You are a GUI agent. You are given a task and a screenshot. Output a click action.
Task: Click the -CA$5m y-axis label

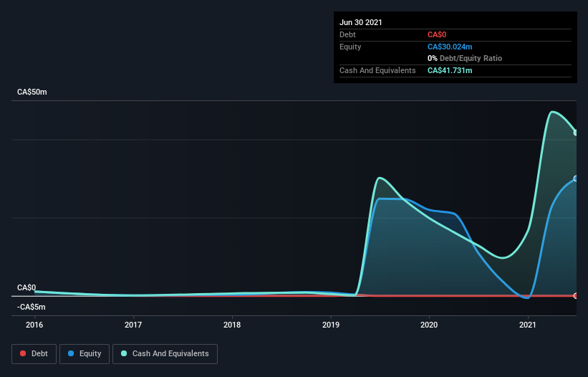(x=31, y=307)
